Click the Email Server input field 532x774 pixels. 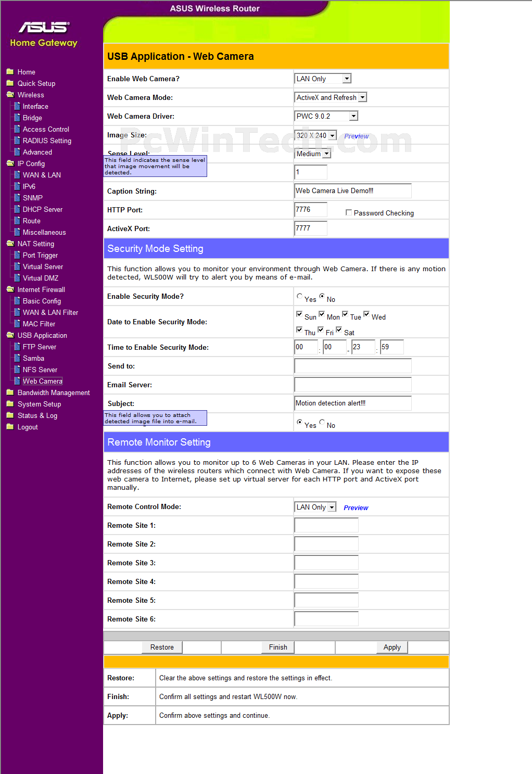click(x=353, y=384)
